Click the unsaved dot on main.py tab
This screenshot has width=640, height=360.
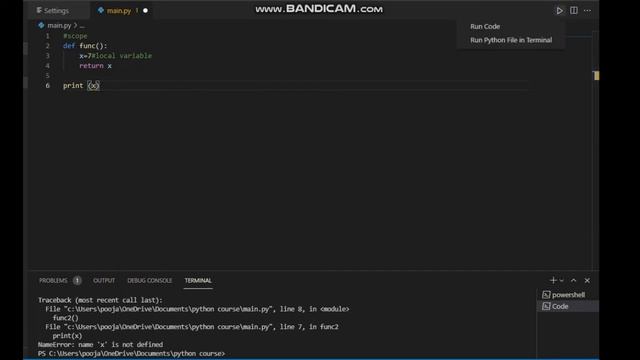pyautogui.click(x=145, y=11)
